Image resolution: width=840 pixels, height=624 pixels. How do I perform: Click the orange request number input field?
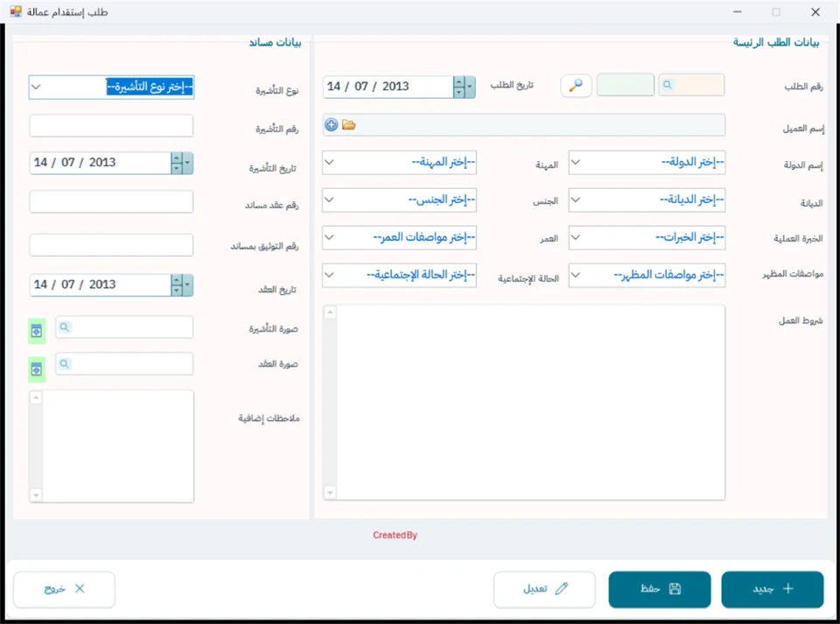pyautogui.click(x=691, y=85)
